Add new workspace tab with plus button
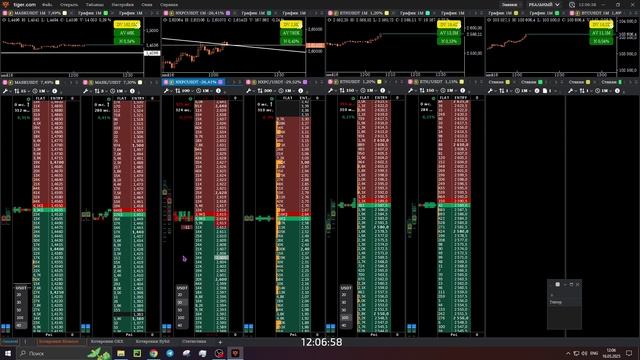 tap(220, 342)
